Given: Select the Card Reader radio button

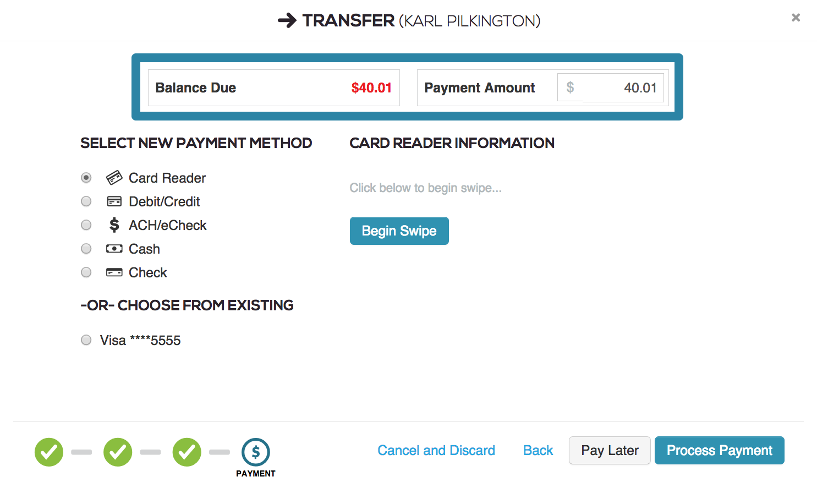Looking at the screenshot, I should [x=86, y=178].
